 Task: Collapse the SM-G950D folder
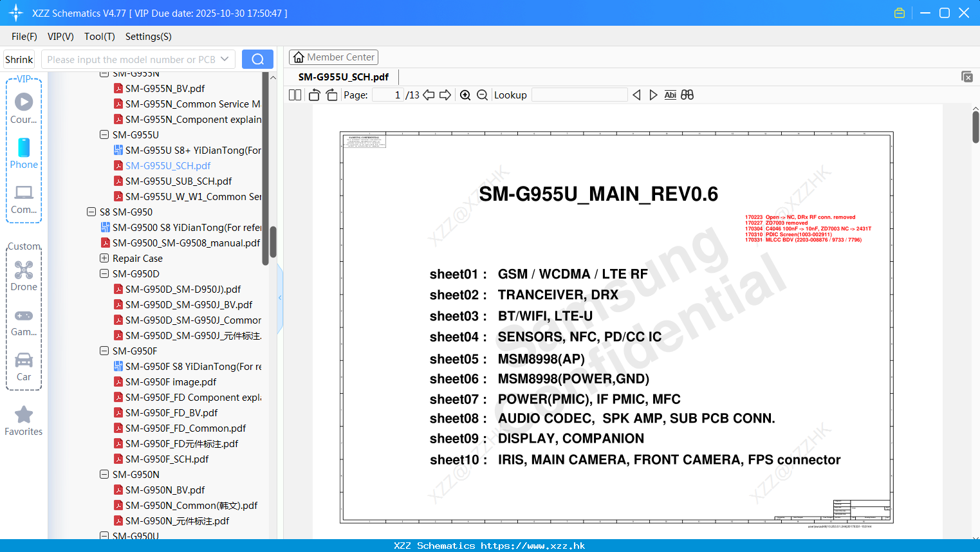coord(104,273)
